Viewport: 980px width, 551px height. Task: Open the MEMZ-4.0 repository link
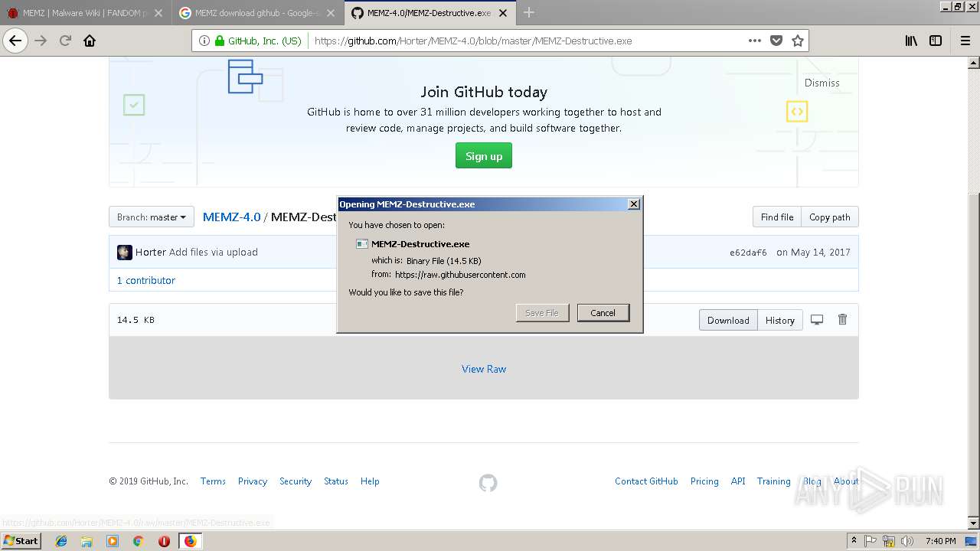point(231,217)
